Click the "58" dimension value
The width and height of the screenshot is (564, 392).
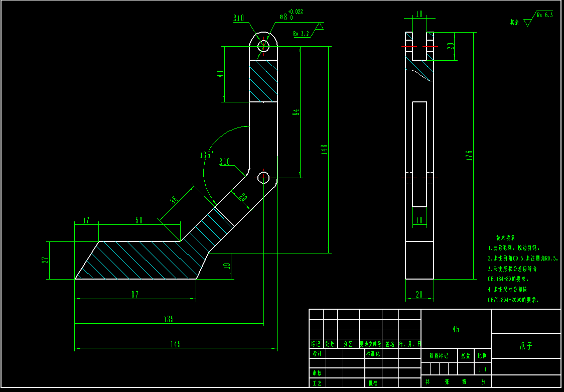click(x=139, y=220)
